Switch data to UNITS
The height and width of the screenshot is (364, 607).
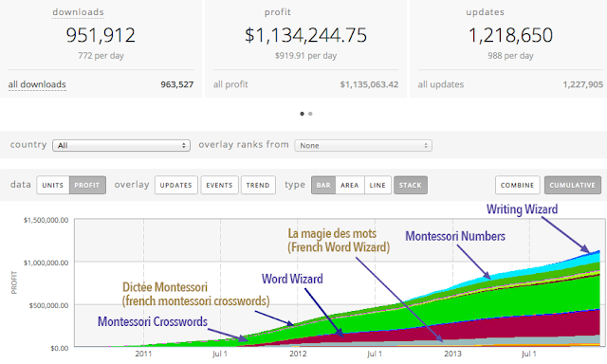[53, 185]
